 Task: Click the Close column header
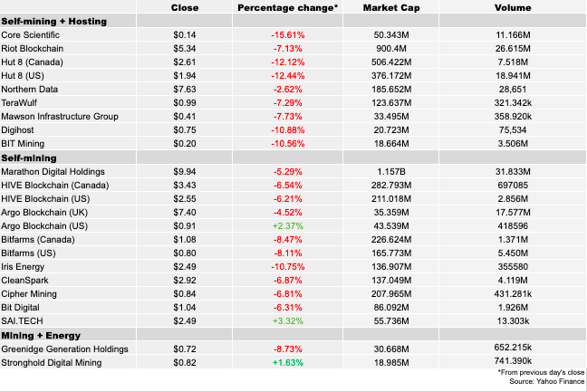185,7
